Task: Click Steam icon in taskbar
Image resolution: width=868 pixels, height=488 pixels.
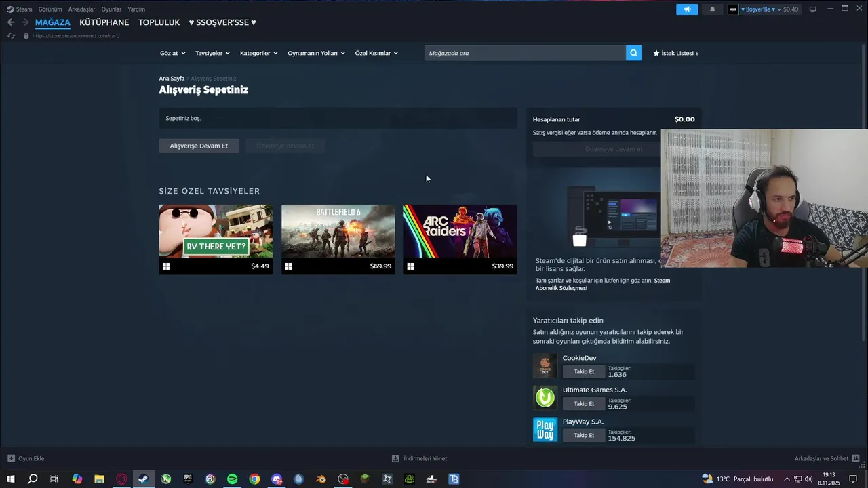Action: tap(143, 479)
